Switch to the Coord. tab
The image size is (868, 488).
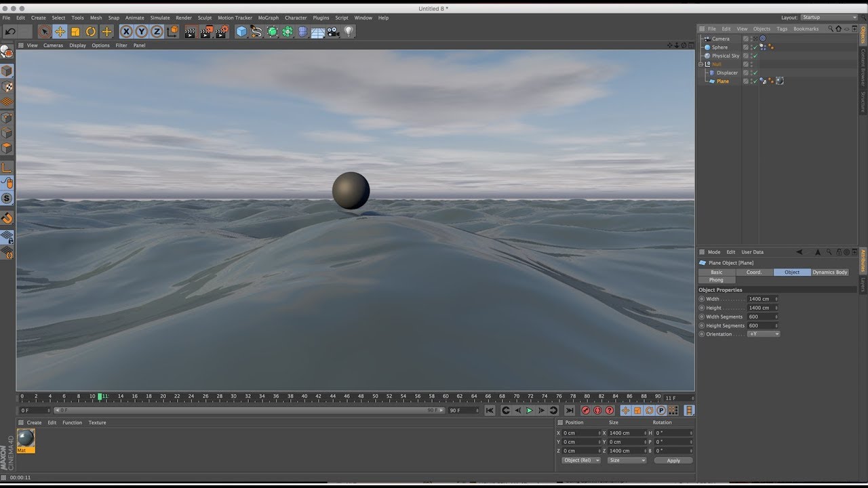[754, 272]
